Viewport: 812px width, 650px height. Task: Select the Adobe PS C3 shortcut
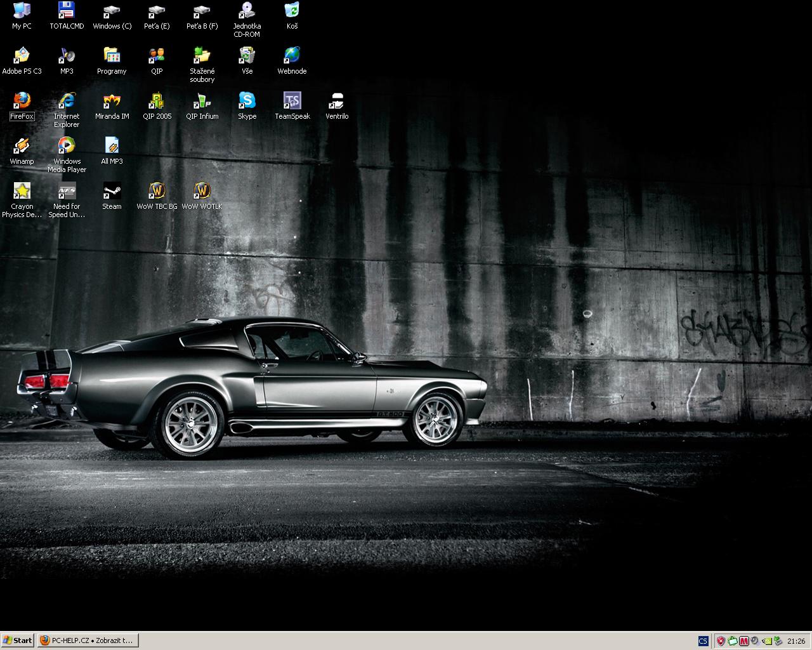click(22, 56)
